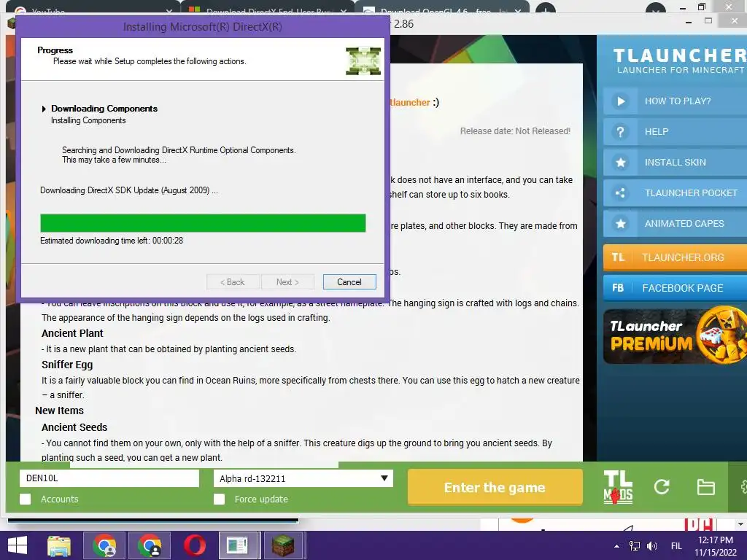
Task: Click the username field containing DEN10L
Action: pyautogui.click(x=109, y=478)
